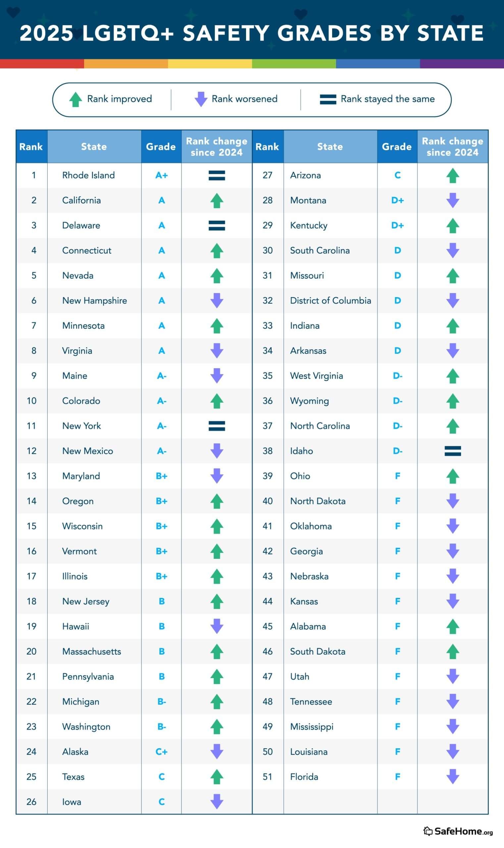Image resolution: width=504 pixels, height=848 pixels.
Task: Click the District of Columbia state name
Action: 330,300
